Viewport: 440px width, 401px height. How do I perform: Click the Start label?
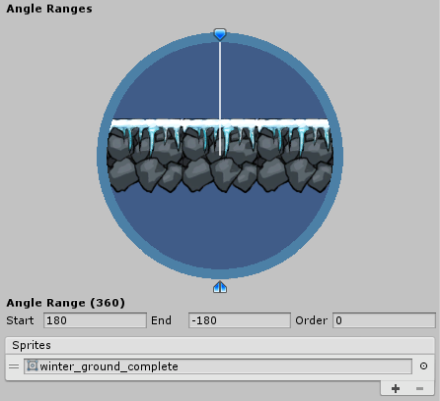(x=20, y=320)
